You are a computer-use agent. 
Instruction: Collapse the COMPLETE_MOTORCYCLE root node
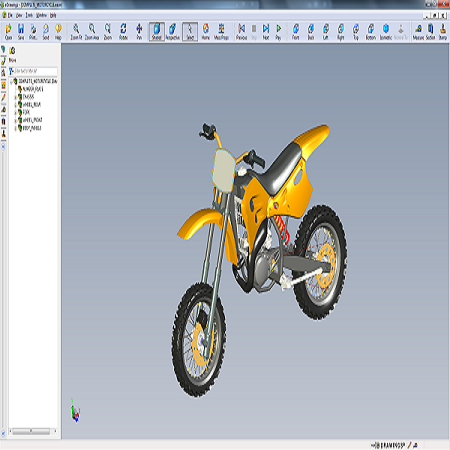(x=11, y=81)
